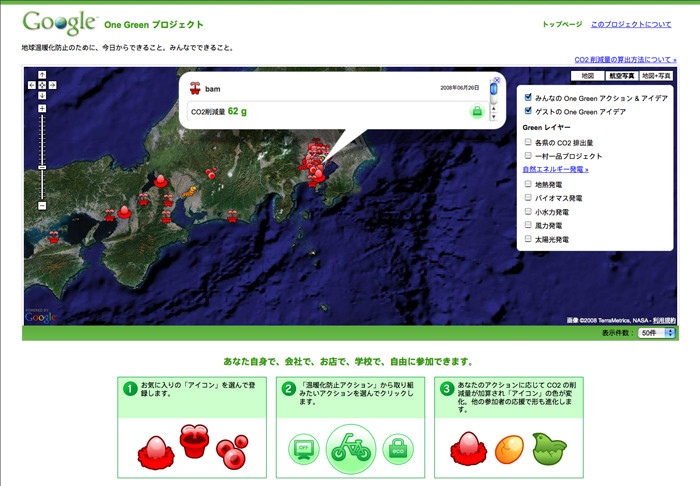The height and width of the screenshot is (486, 700).
Task: Click the Green レイヤー heading
Action: click(x=546, y=127)
